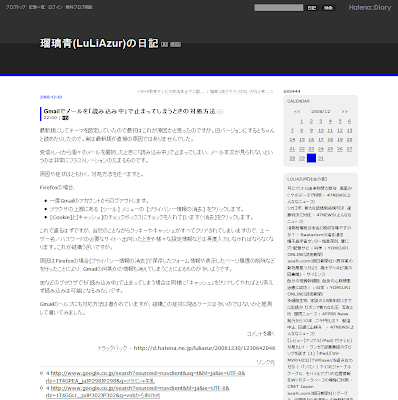Open the 瑠璃青(LuLiAzur)の日記 blog title
The width and height of the screenshot is (398, 400).
point(99,43)
